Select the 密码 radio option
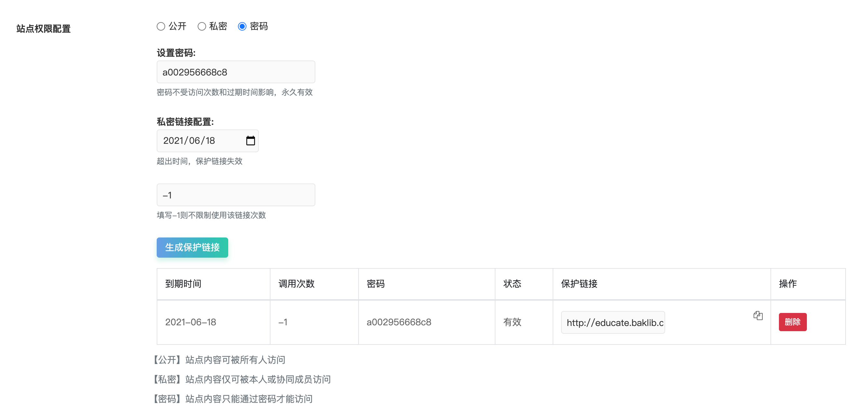The width and height of the screenshot is (868, 419). click(242, 26)
